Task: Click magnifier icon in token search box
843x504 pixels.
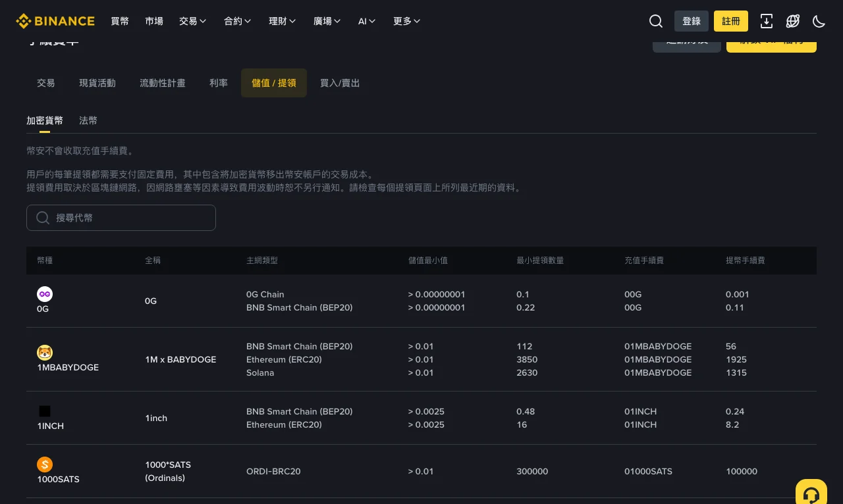Action: click(x=43, y=218)
